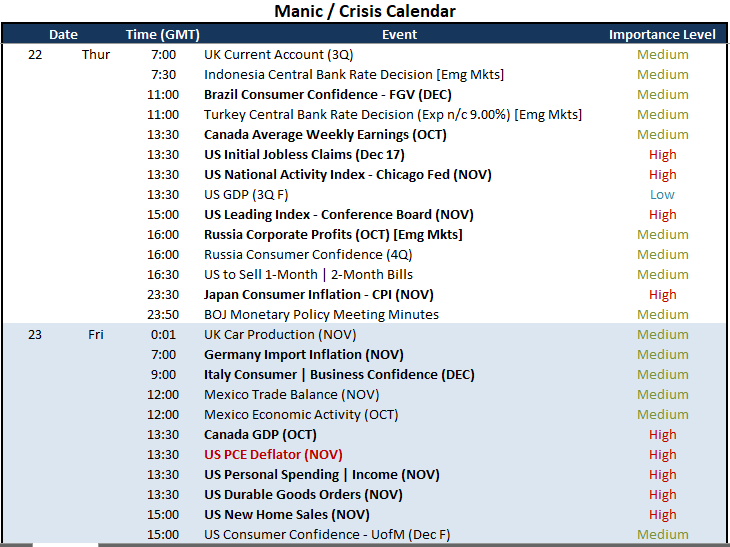Click the date cell 22
This screenshot has width=730, height=547.
(35, 54)
